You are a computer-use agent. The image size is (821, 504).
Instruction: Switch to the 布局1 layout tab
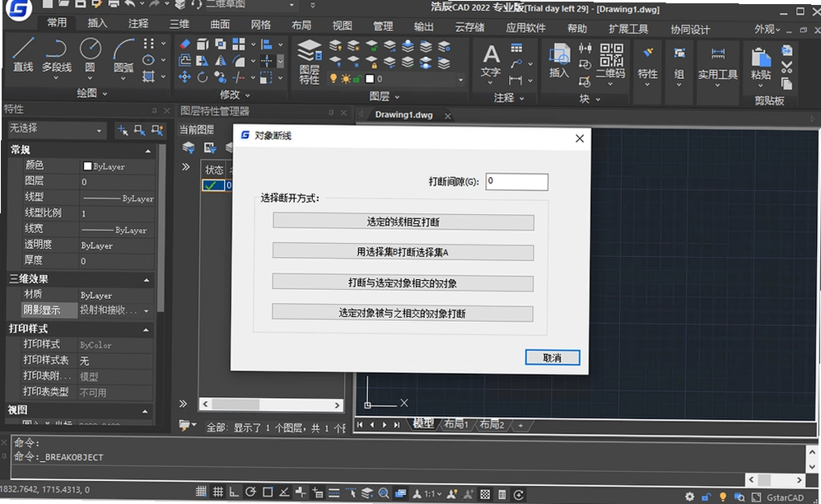(455, 424)
